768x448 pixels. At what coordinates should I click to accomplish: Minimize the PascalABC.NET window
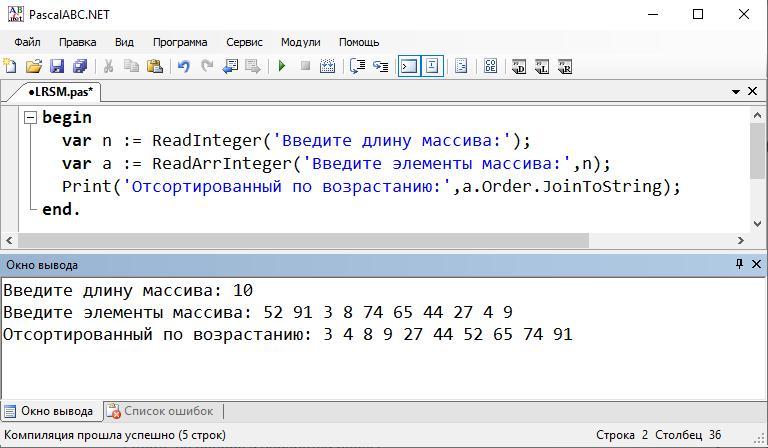point(653,14)
